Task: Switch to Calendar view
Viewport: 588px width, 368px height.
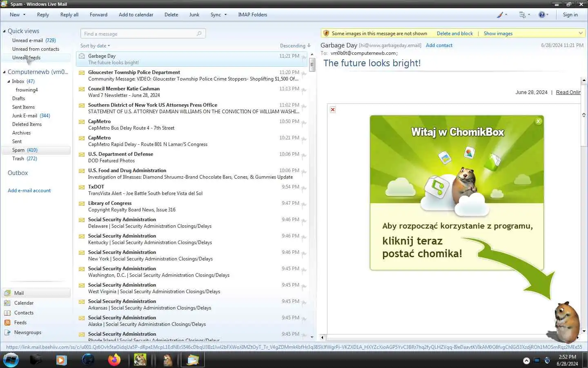Action: [36, 303]
